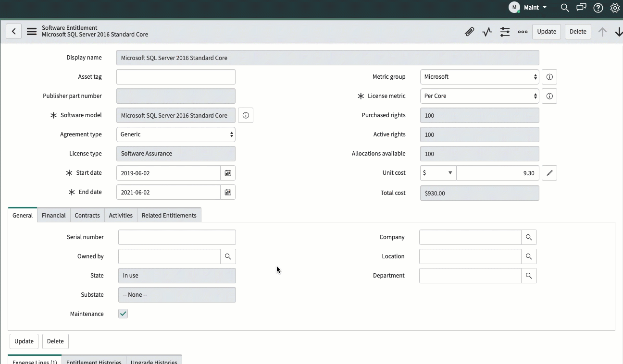Click the End date input field
Image resolution: width=623 pixels, height=364 pixels.
[168, 192]
